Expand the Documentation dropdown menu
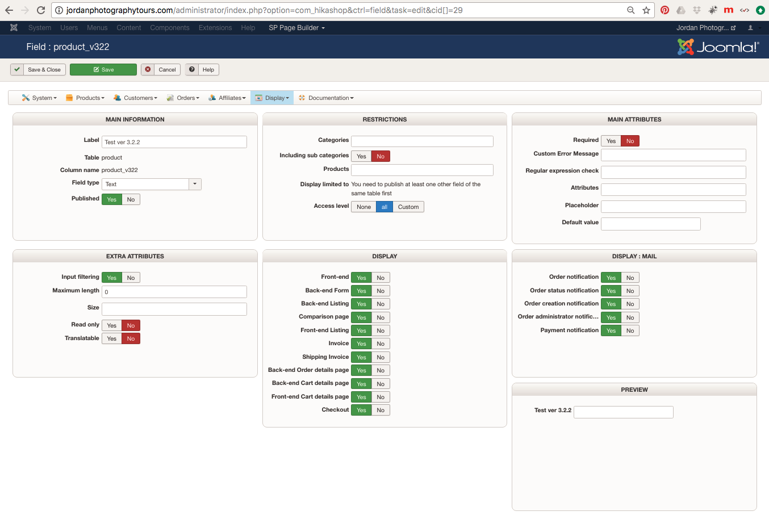769x532 pixels. 326,98
